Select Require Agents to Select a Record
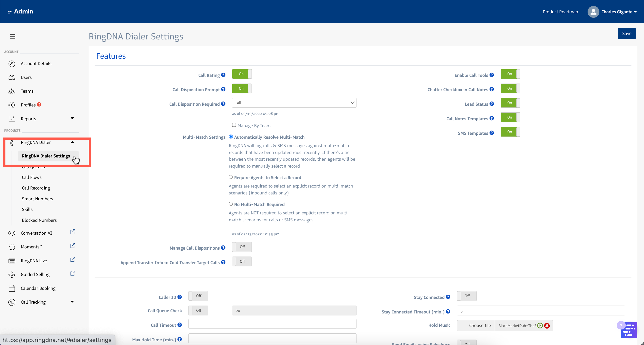Image resolution: width=644 pixels, height=345 pixels. point(231,177)
